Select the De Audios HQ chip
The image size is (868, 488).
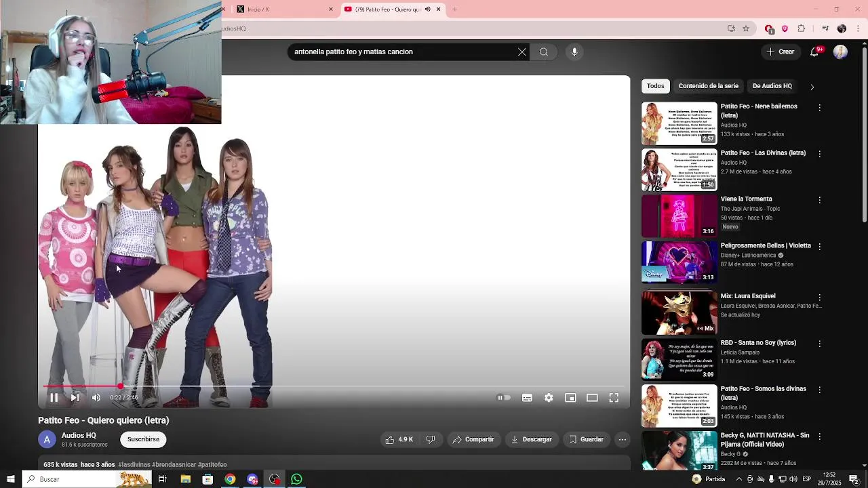[772, 86]
